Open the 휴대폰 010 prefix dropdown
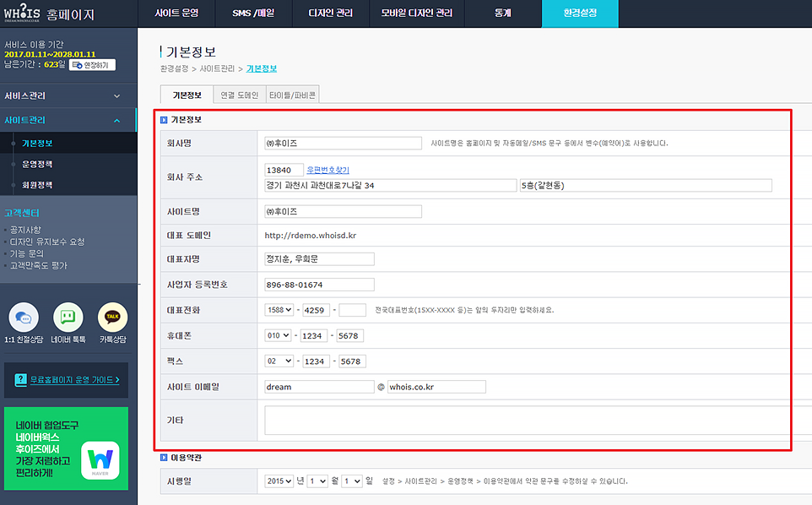Viewport: 812px width, 505px height. (278, 335)
